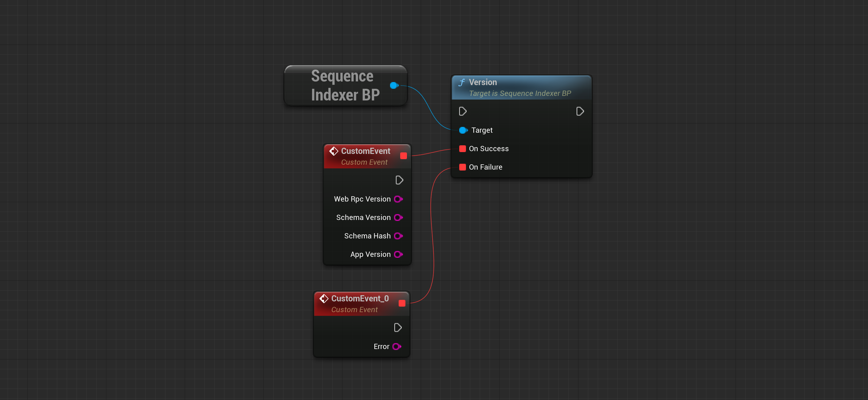Screen dimensions: 868x400
Task: Click the red On Success delegate pin
Action: pyautogui.click(x=463, y=149)
